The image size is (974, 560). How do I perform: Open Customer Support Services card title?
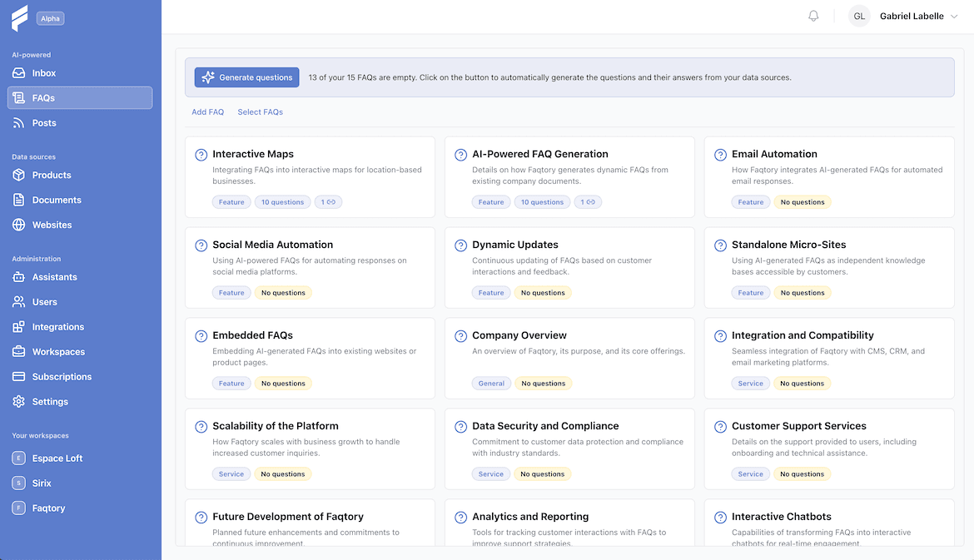(799, 426)
